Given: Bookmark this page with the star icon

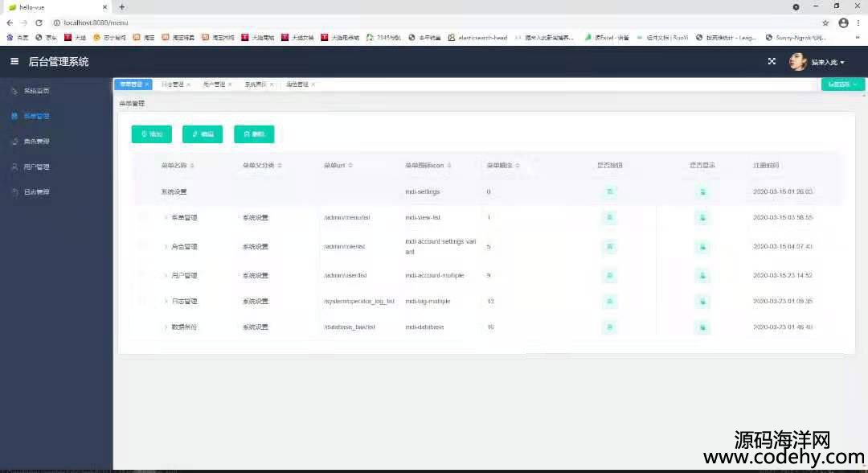Looking at the screenshot, I should pos(825,23).
